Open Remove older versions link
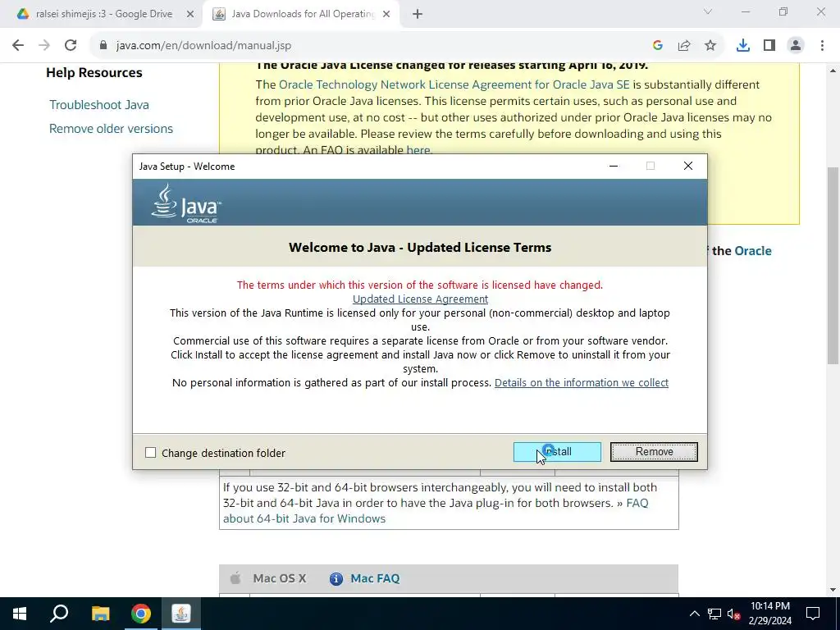The width and height of the screenshot is (840, 630). click(111, 129)
